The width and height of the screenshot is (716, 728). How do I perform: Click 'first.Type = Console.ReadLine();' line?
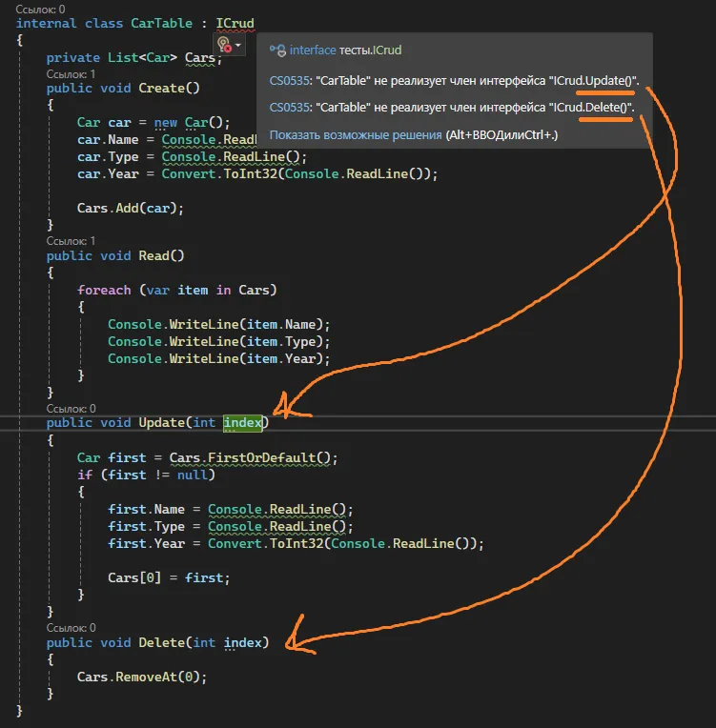pyautogui.click(x=231, y=527)
